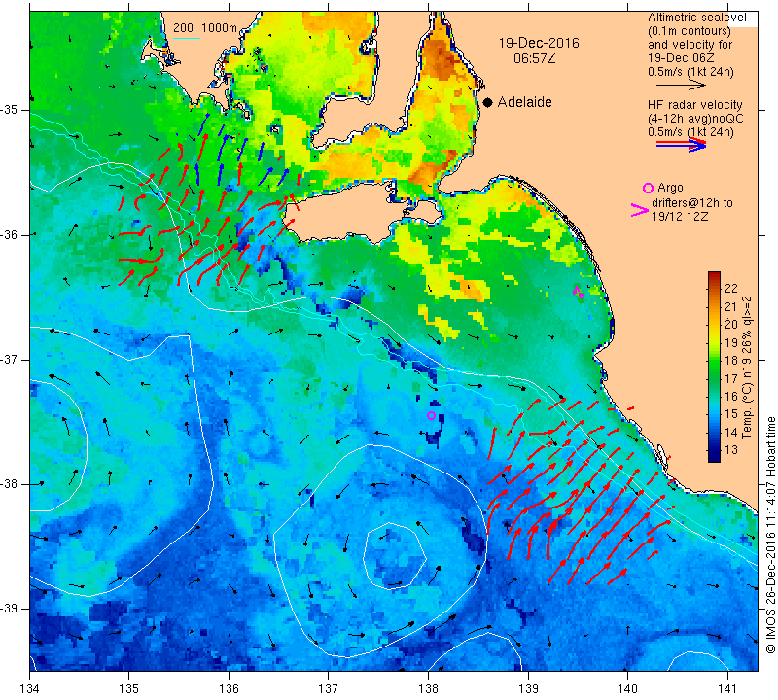This screenshot has height=700, width=778.
Task: Click the 06:57Z time text
Action: [534, 58]
